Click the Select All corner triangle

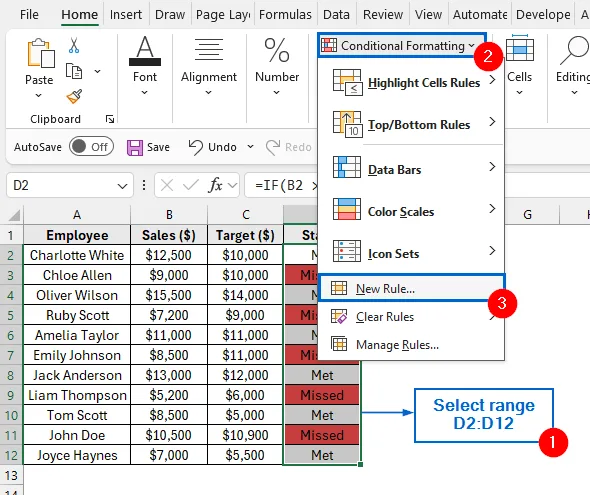pos(14,216)
